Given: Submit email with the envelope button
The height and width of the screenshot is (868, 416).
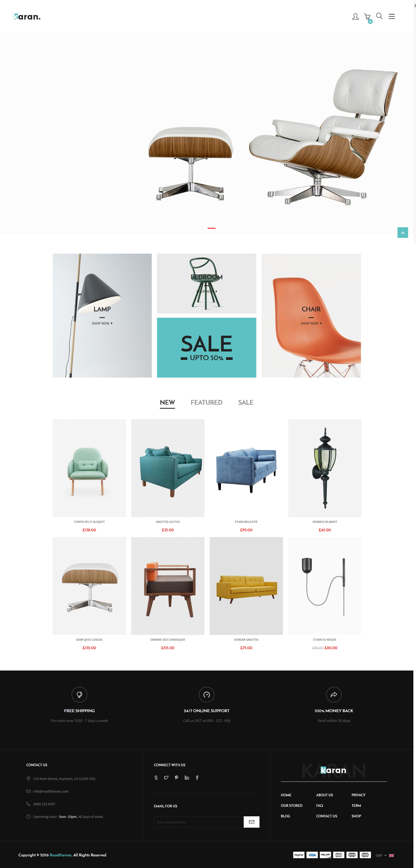Looking at the screenshot, I should click(251, 822).
